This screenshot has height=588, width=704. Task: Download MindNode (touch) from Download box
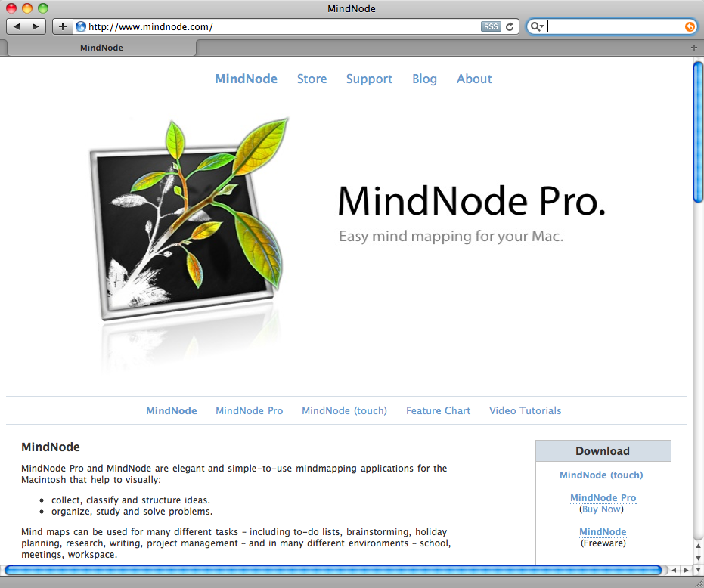(601, 475)
